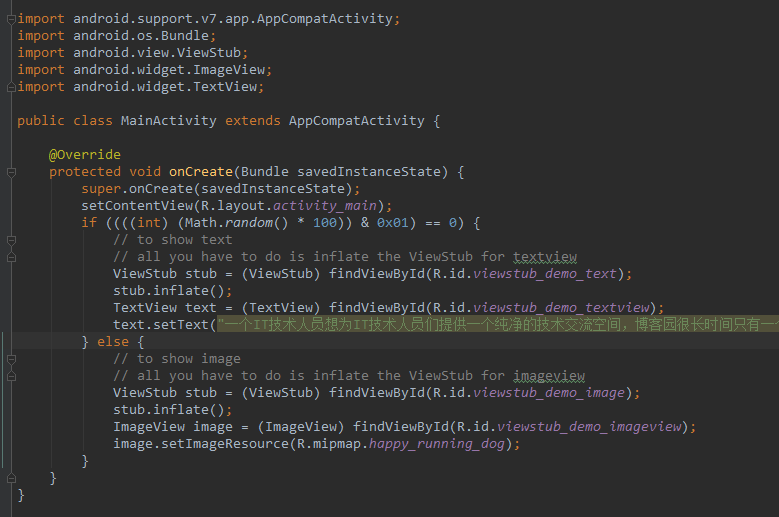Collapse the onCreate method using its gutter fold marker
The image size is (779, 517).
click(11, 172)
